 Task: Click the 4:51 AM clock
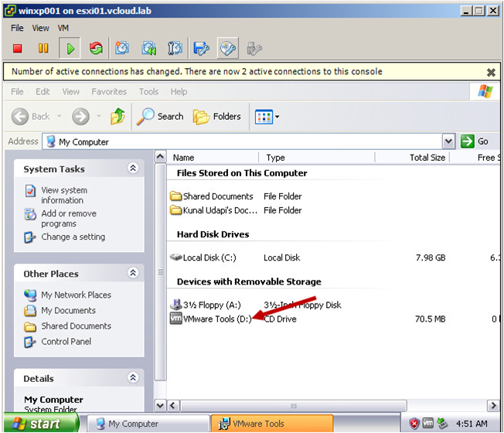472,424
